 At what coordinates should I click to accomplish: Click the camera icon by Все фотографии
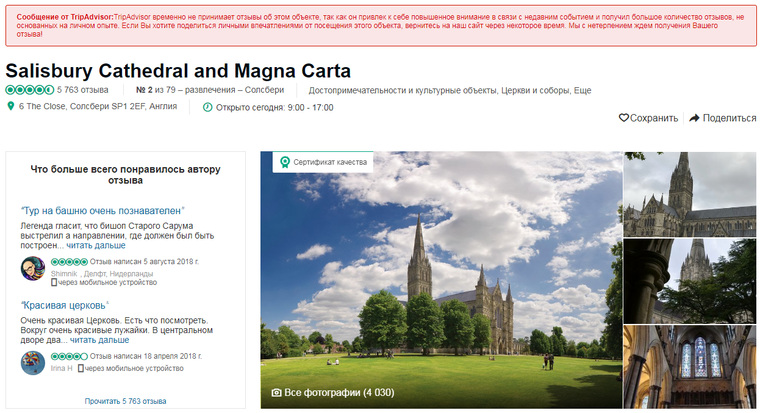276,393
